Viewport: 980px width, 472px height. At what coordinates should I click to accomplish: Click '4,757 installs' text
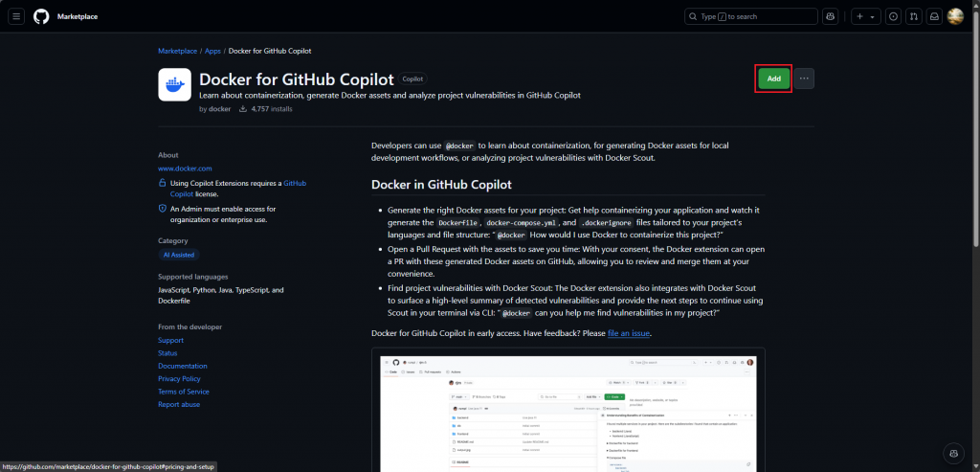(x=271, y=109)
